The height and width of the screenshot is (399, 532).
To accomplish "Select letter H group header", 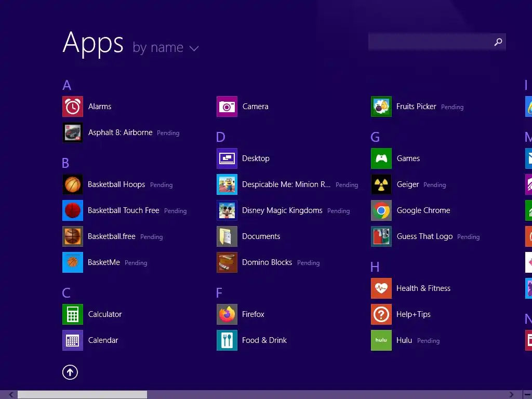I will 375,267.
